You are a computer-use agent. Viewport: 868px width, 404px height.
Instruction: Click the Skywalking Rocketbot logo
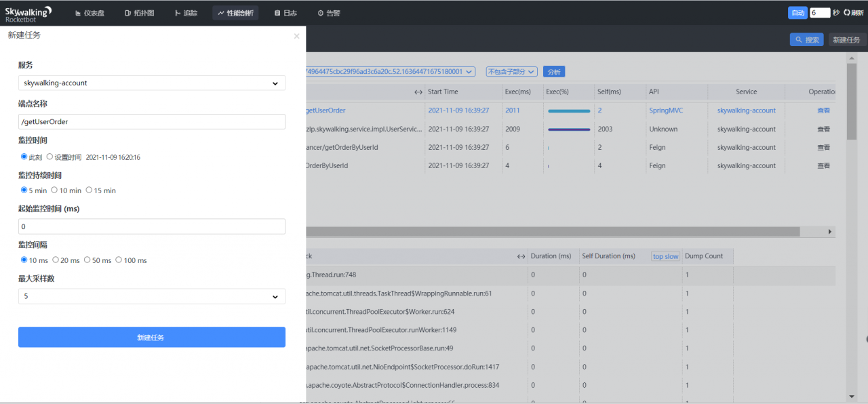(28, 13)
